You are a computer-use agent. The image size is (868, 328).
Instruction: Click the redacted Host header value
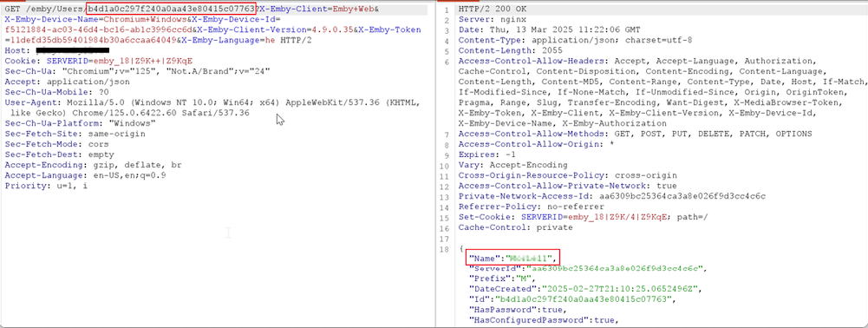[73, 50]
